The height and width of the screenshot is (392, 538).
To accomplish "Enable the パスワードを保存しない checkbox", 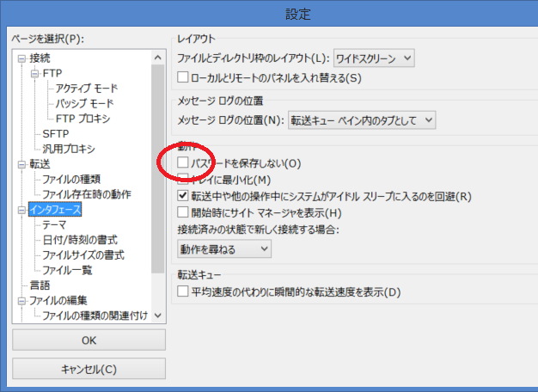I will [183, 162].
